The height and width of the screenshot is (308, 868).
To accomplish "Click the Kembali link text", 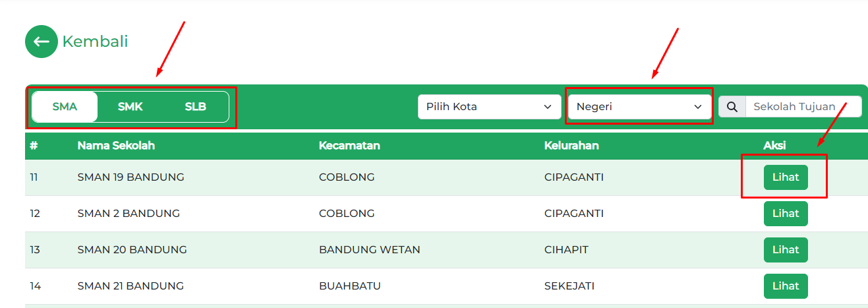I will click(95, 42).
